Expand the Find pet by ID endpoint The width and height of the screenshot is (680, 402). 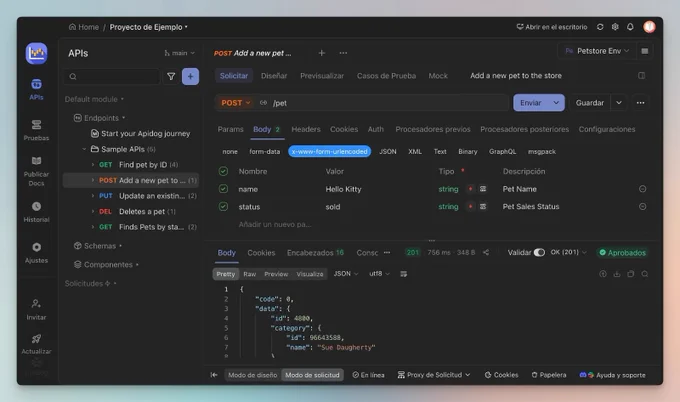[93, 165]
